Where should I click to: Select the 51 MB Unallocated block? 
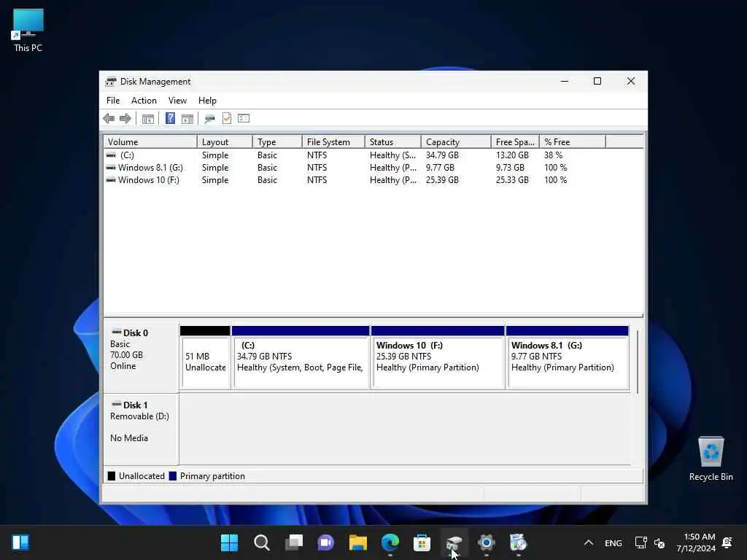point(205,357)
